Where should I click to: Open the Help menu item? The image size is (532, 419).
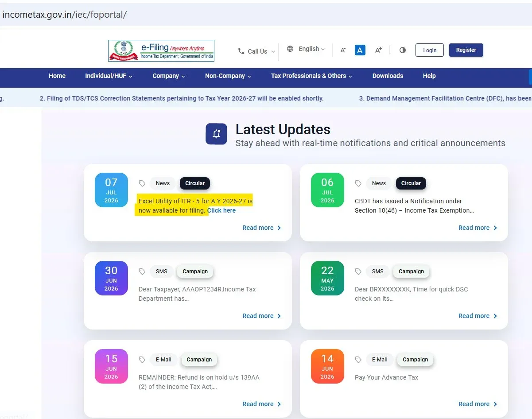tap(429, 76)
